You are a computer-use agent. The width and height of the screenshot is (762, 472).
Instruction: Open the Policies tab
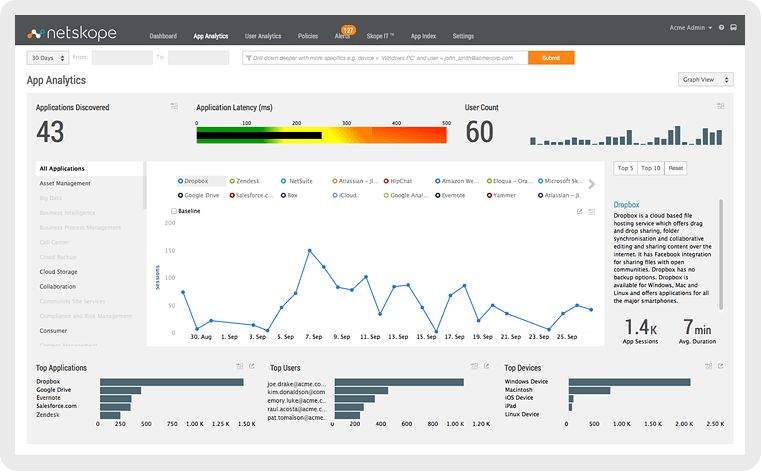308,36
